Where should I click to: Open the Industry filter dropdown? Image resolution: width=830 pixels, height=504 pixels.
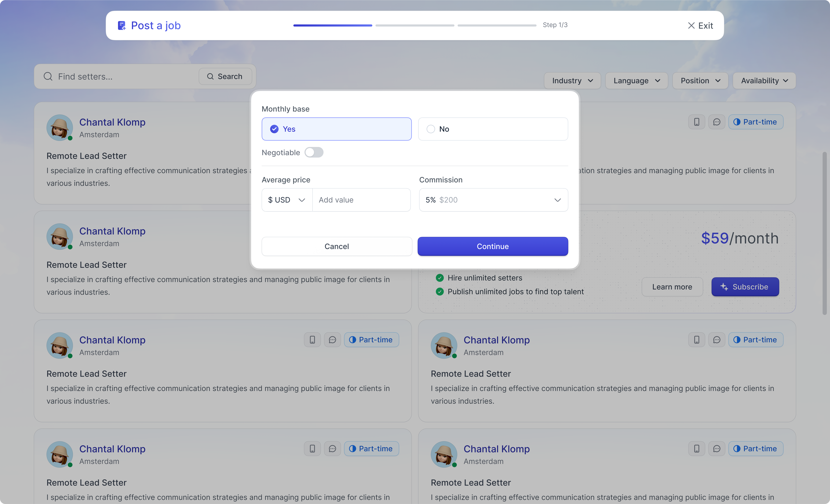[572, 80]
